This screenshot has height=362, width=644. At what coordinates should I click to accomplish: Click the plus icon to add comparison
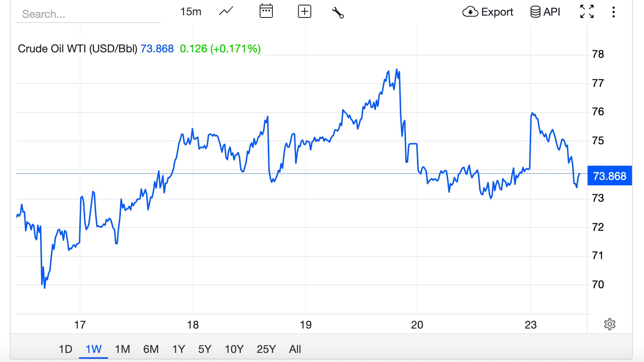pos(304,12)
